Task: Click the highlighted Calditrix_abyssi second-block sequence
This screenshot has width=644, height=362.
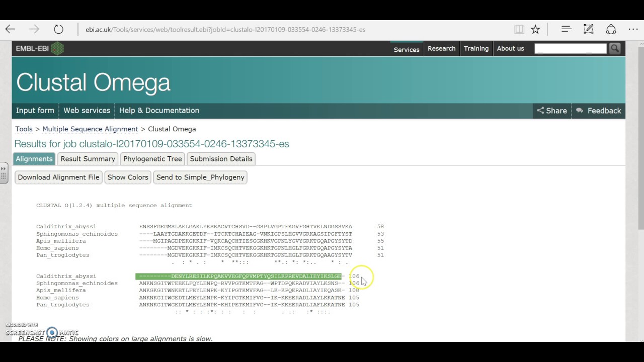Action: [x=238, y=276]
